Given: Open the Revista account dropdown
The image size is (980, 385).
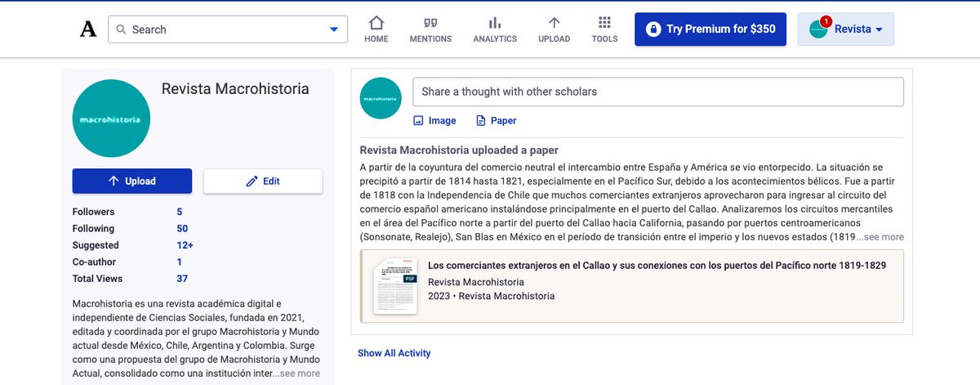Looking at the screenshot, I should tap(845, 29).
